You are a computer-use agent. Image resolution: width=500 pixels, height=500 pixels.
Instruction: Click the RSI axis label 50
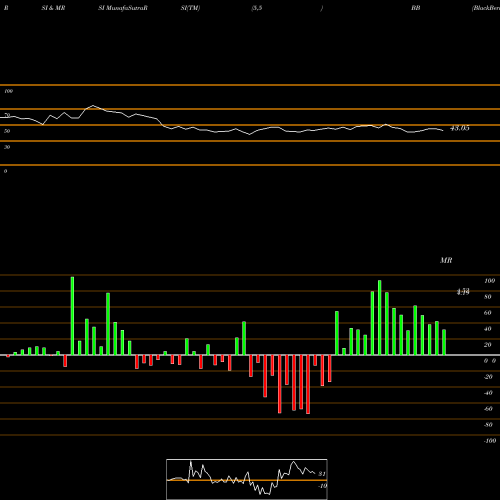click(7, 131)
